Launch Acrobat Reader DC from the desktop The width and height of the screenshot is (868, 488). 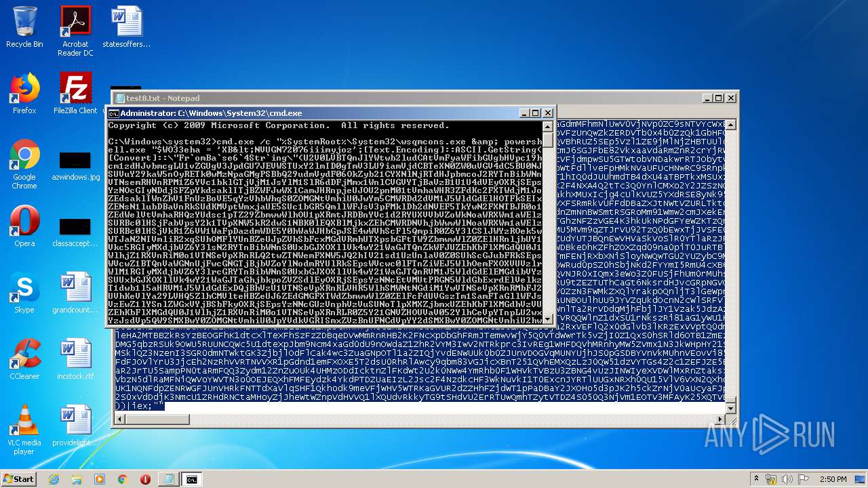(x=75, y=31)
